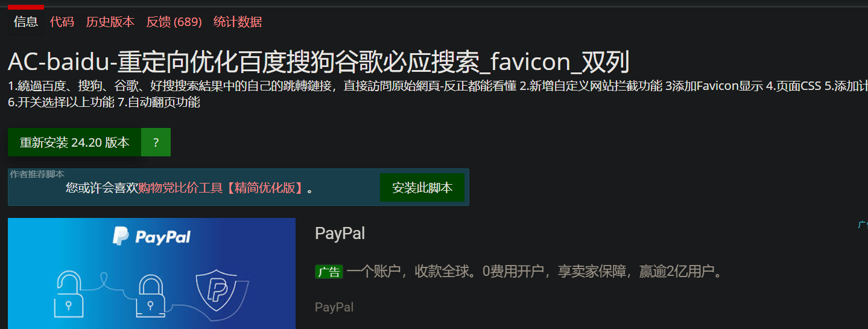The height and width of the screenshot is (329, 868).
Task: Click the green 广告 badge
Action: (x=329, y=272)
